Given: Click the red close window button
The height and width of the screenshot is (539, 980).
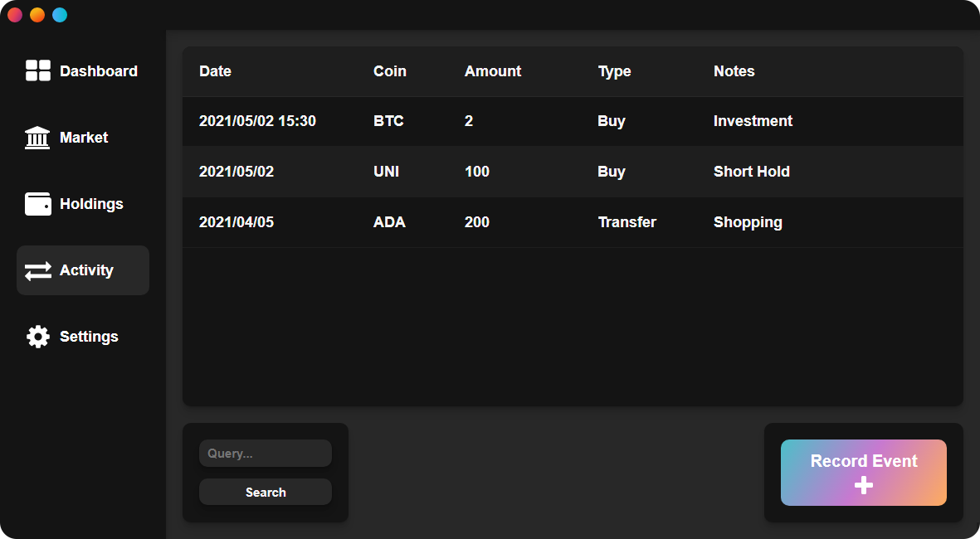Looking at the screenshot, I should click(15, 15).
